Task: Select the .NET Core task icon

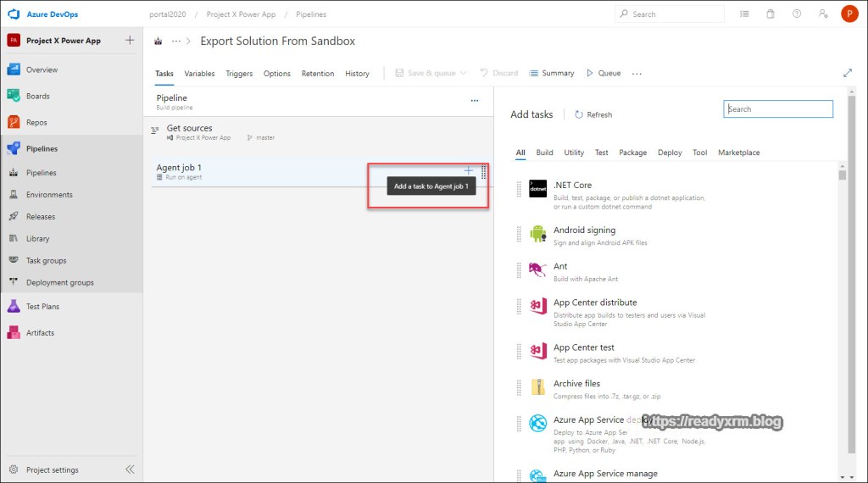Action: (x=537, y=188)
